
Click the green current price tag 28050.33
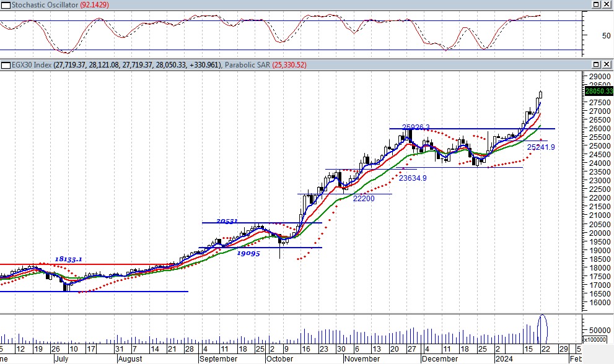pos(598,91)
